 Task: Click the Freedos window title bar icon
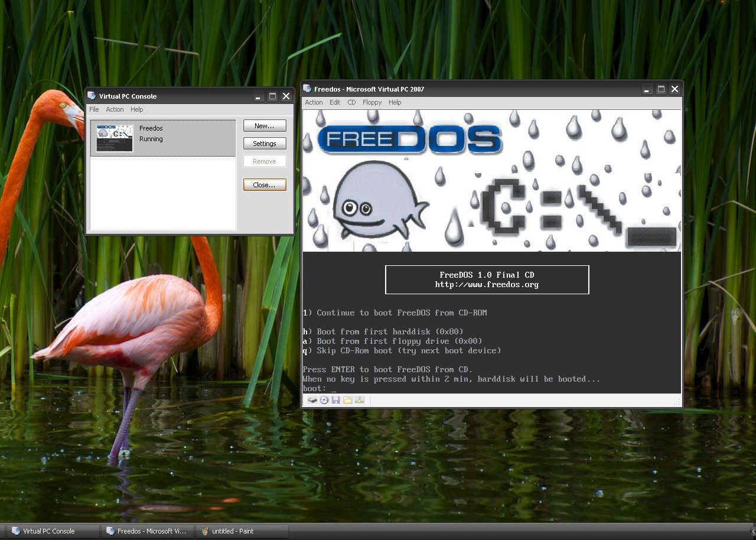point(307,89)
